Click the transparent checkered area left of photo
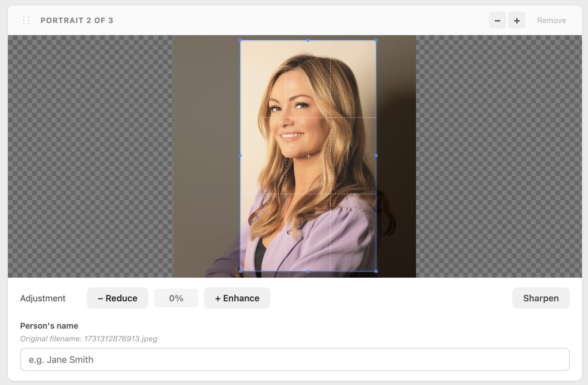This screenshot has width=588, height=385. tap(91, 156)
